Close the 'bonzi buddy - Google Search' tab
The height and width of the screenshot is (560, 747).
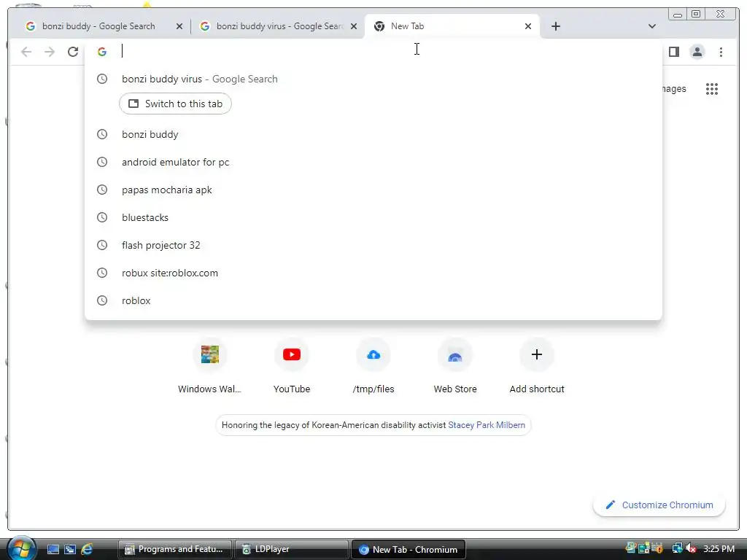[x=179, y=26]
